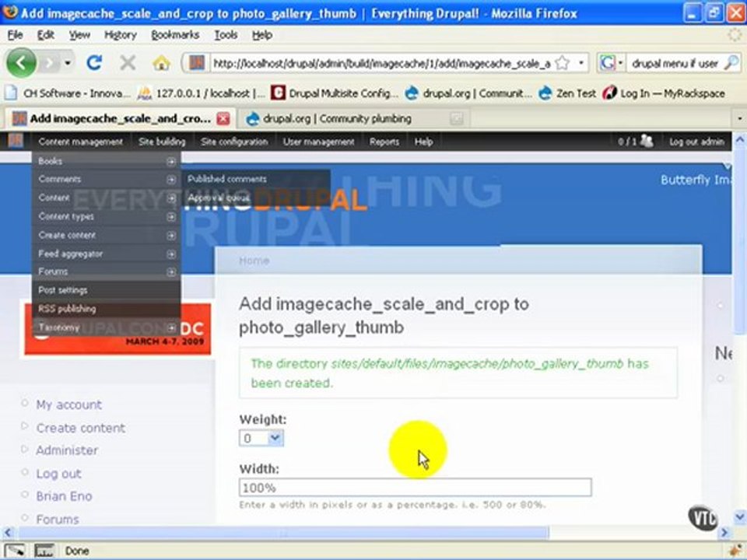This screenshot has width=747, height=560.
Task: Expand the Taxonomy submenu arrow
Action: tap(170, 327)
